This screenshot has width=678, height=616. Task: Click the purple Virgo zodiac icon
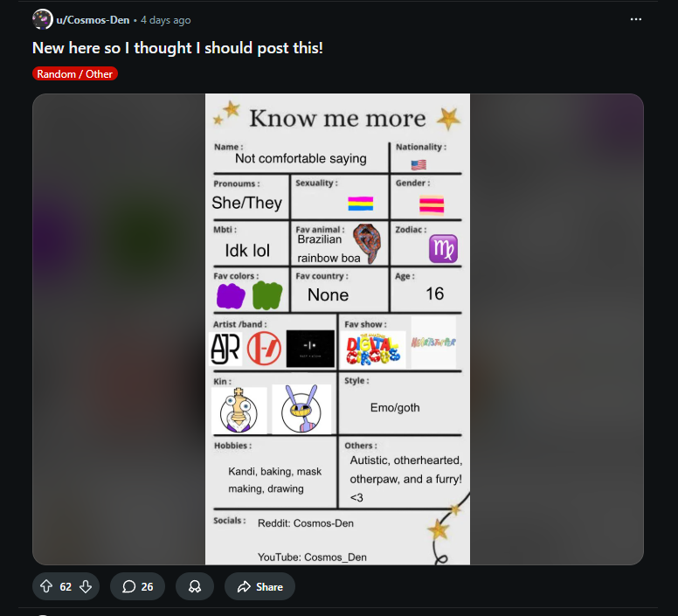(443, 249)
